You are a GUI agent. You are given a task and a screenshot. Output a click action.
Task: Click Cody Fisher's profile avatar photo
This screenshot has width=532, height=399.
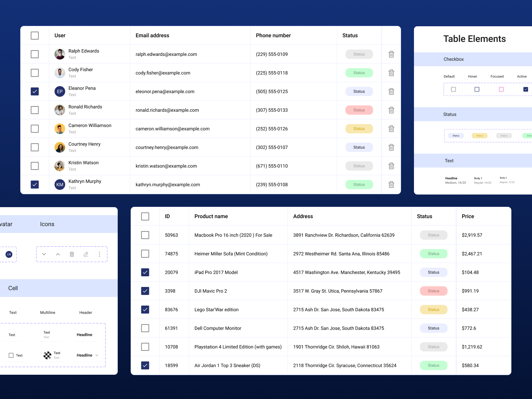(60, 72)
